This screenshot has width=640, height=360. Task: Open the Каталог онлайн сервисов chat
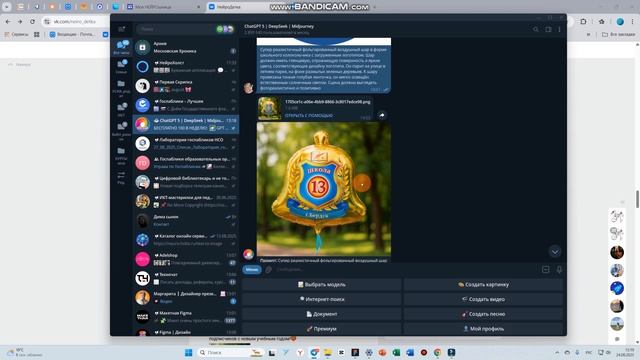(186, 240)
